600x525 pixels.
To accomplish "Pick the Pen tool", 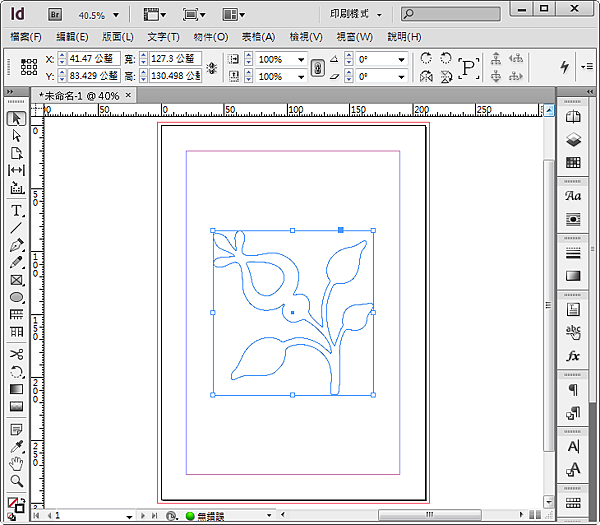I will (x=17, y=244).
